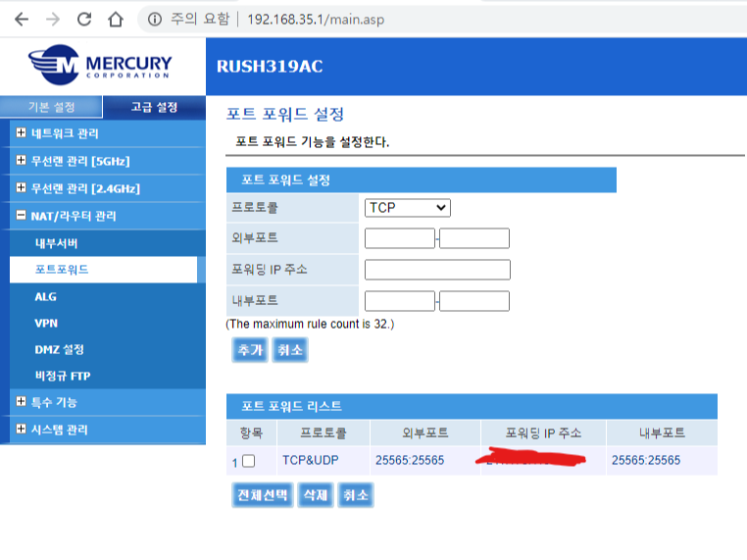
Task: Collapse the NAT/라우터 관리 section
Action: coord(21,216)
